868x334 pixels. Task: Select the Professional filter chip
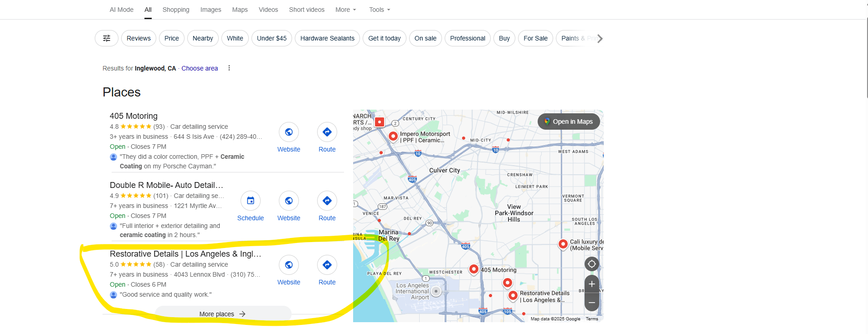click(467, 38)
